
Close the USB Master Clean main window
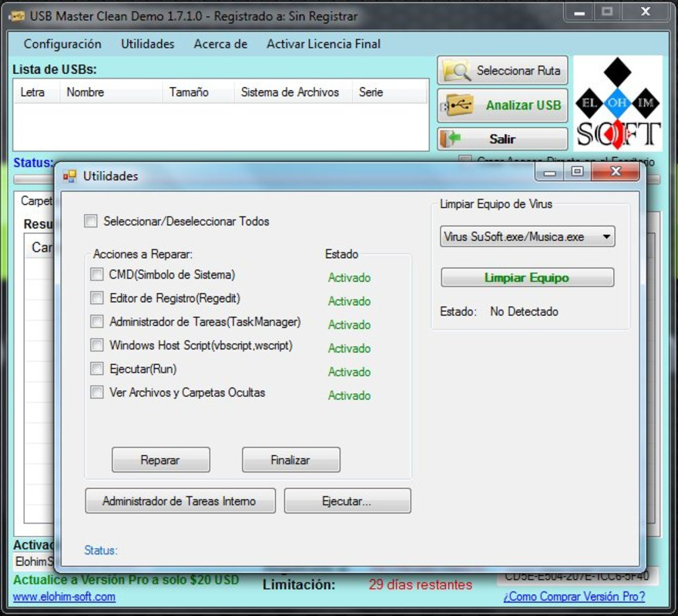click(x=646, y=12)
